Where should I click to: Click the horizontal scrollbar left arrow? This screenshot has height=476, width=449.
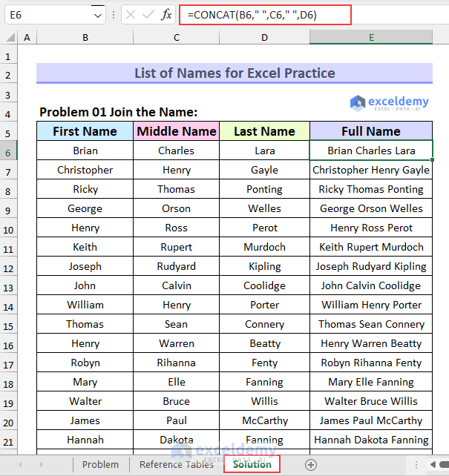coord(433,464)
